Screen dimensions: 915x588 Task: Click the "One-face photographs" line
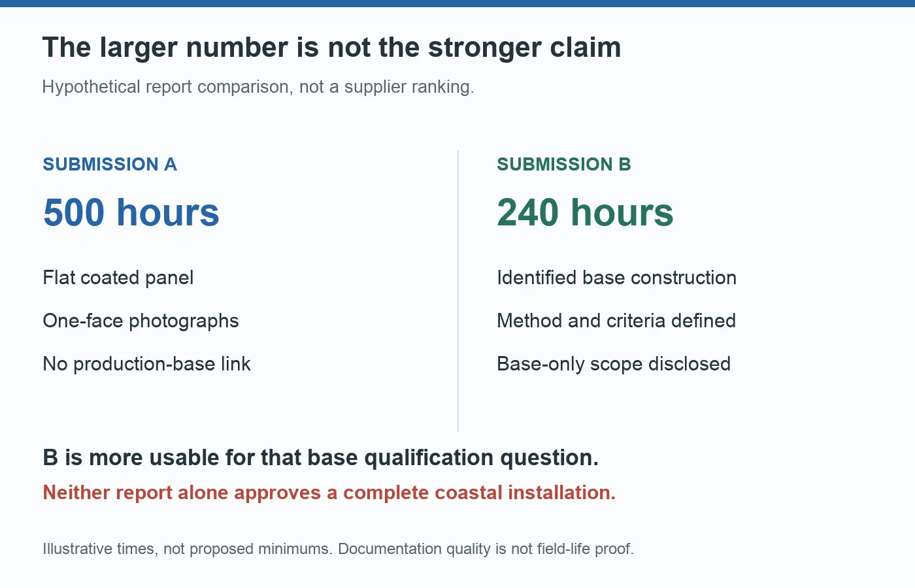point(141,321)
